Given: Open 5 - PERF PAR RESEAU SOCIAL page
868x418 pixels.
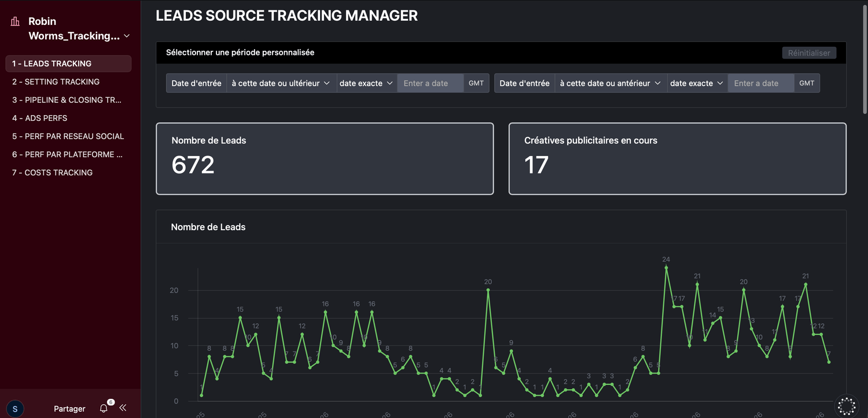Looking at the screenshot, I should [x=68, y=136].
